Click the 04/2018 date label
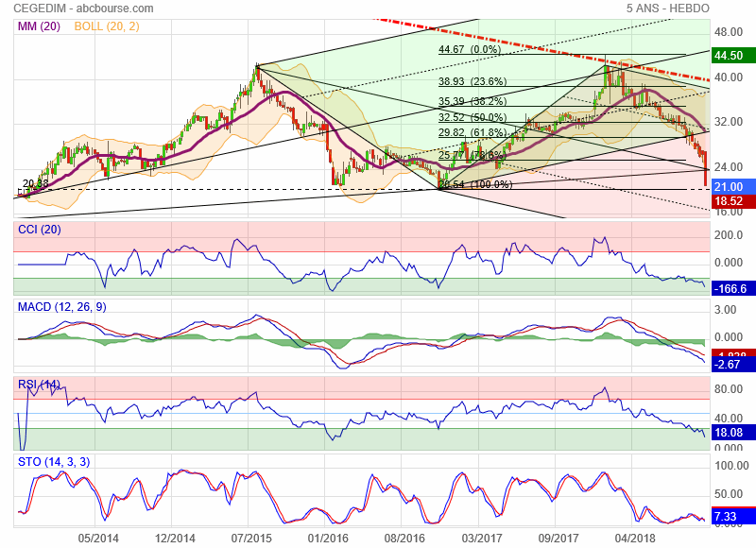The width and height of the screenshot is (756, 548). [635, 538]
